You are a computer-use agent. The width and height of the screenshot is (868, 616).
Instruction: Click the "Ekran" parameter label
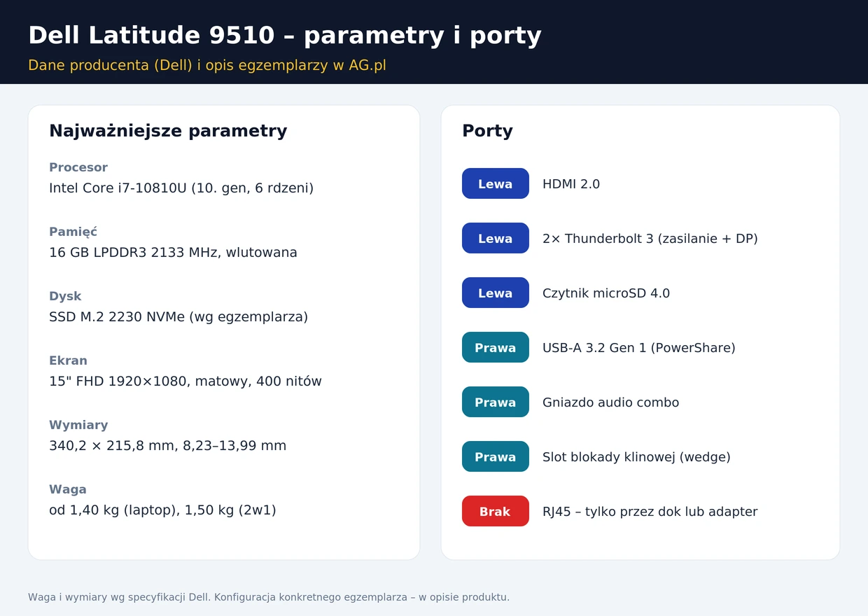click(68, 360)
